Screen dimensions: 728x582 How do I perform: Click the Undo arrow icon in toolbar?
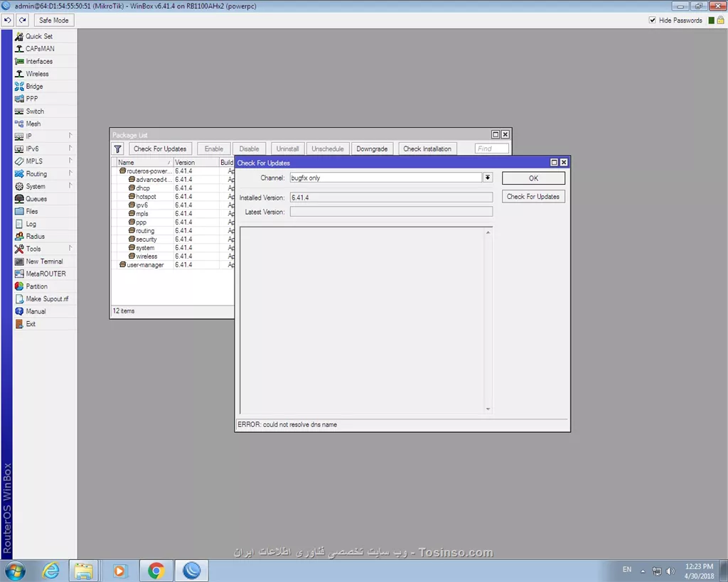[8, 20]
